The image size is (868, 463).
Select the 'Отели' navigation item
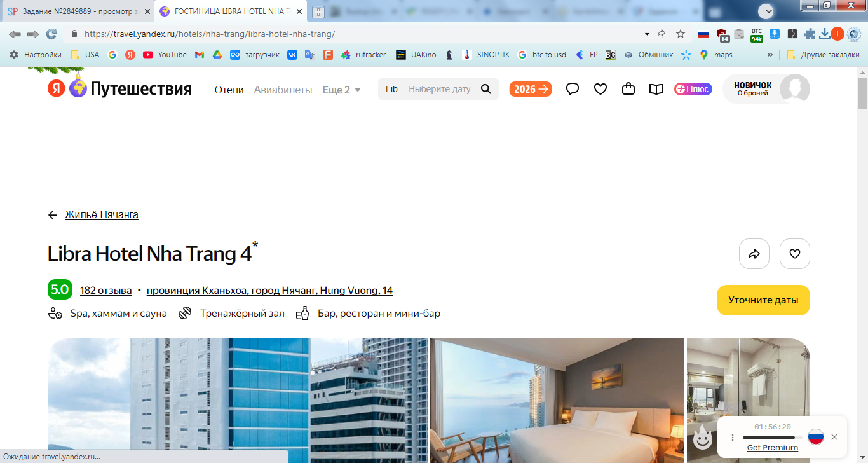(x=229, y=90)
